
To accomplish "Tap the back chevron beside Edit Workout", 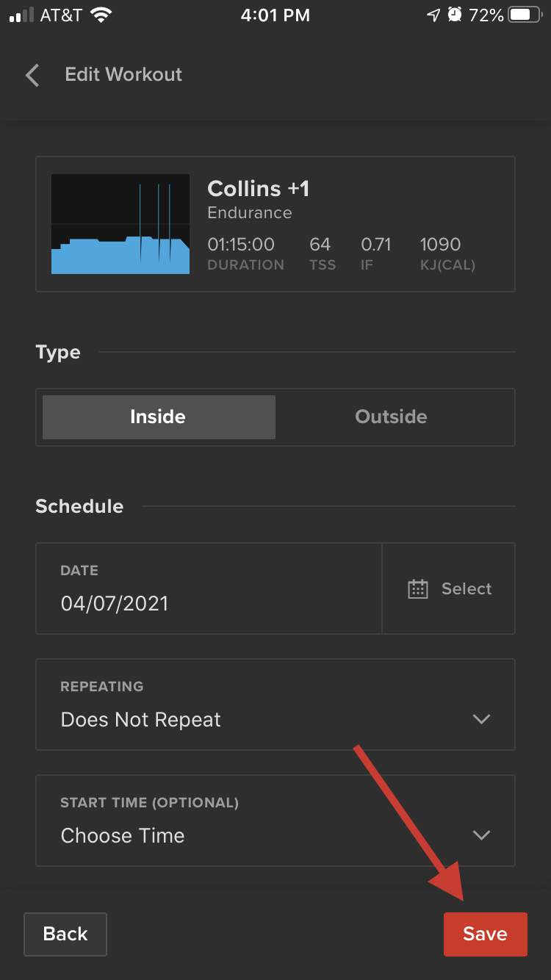I will click(32, 75).
